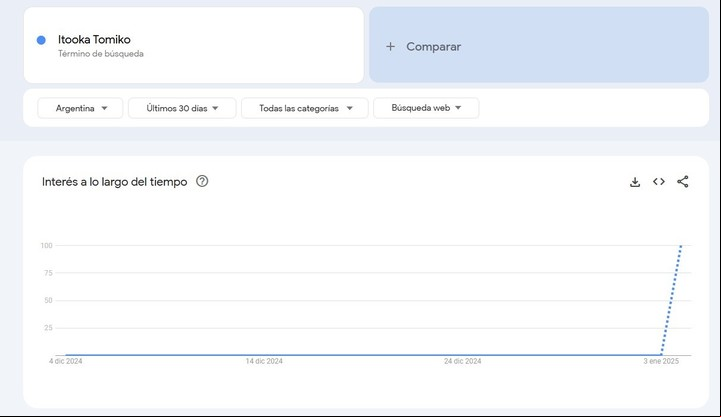
Task: Click the 3 ene 2025 date label
Action: click(x=661, y=361)
